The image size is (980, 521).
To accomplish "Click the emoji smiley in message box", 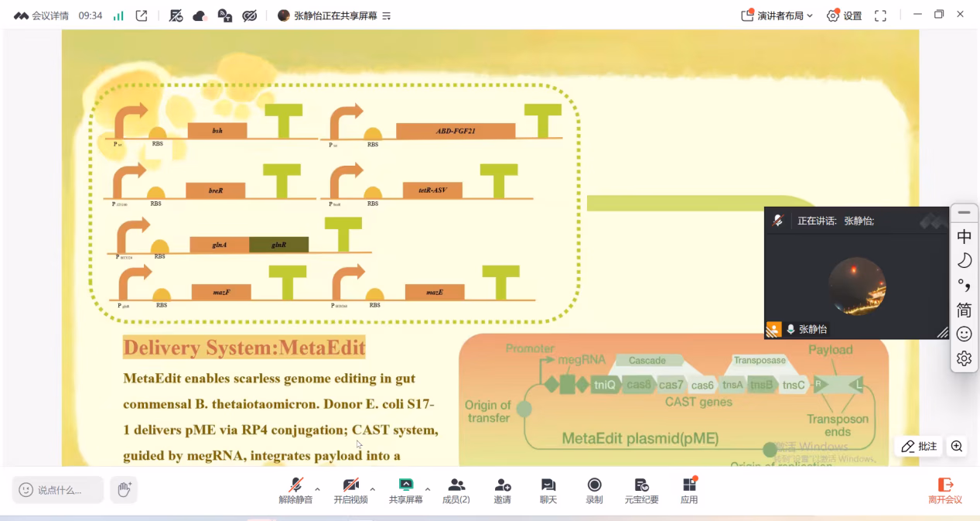I will click(26, 490).
